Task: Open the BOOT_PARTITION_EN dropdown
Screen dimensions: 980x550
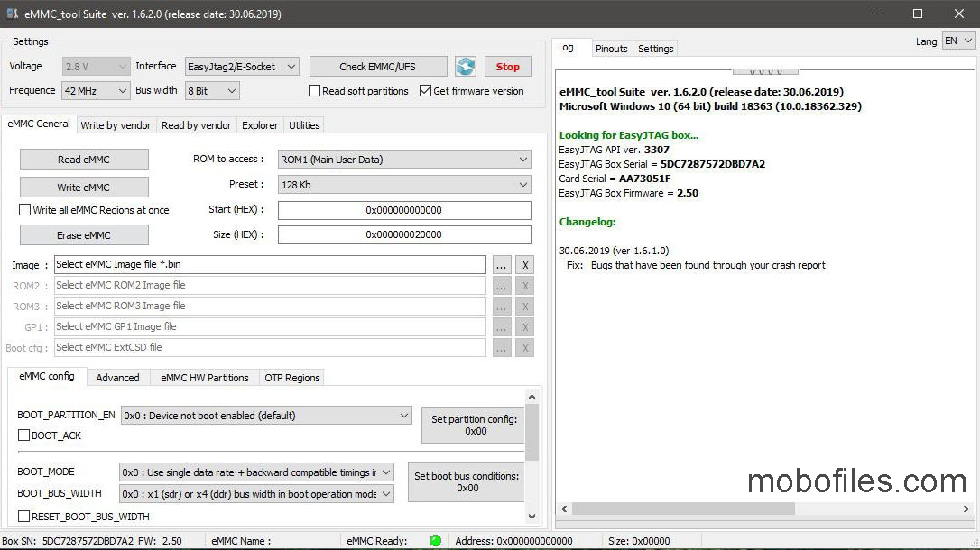Action: pyautogui.click(x=266, y=415)
